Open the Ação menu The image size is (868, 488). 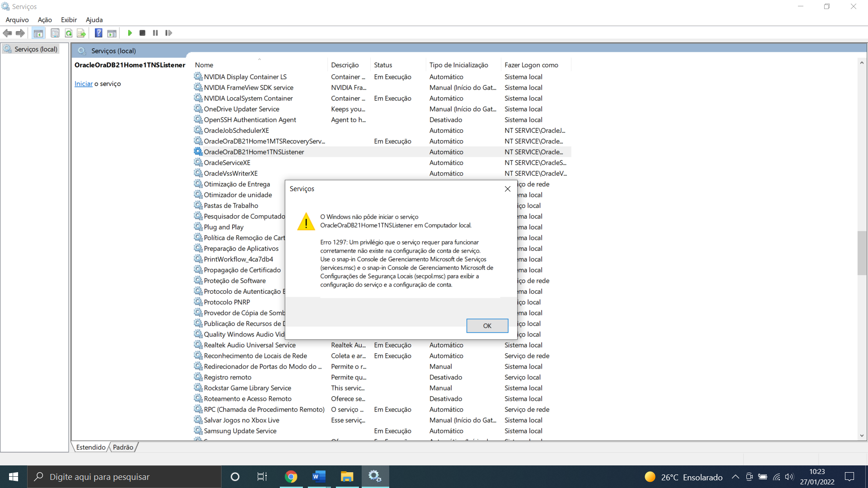pos(45,20)
